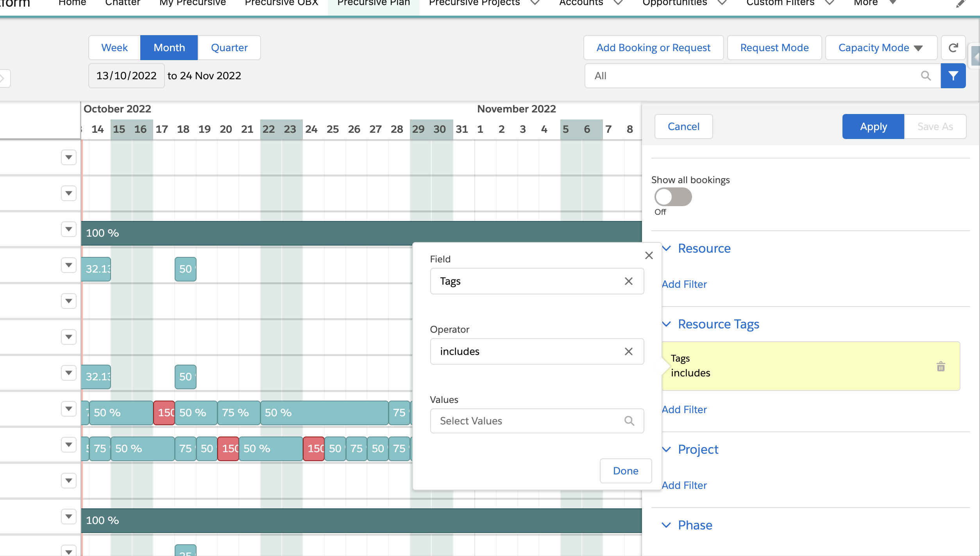The height and width of the screenshot is (556, 980).
Task: Click the pencil edit icon top right
Action: 962,4
